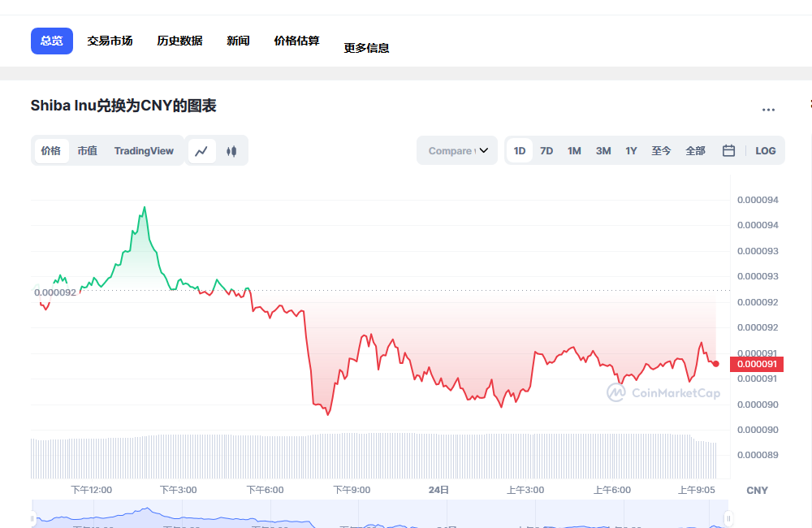Click the 上午3:00 time axis label
Image resolution: width=812 pixels, height=528 pixels.
click(525, 490)
